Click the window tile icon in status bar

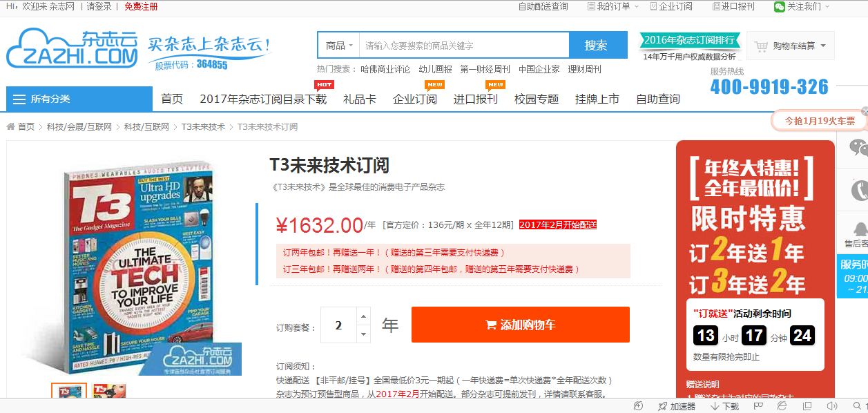(x=807, y=406)
